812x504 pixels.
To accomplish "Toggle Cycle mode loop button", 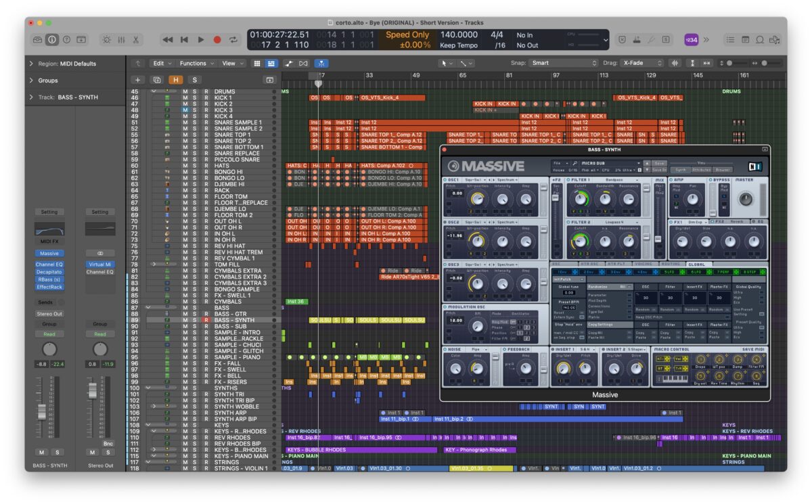I will [x=233, y=40].
